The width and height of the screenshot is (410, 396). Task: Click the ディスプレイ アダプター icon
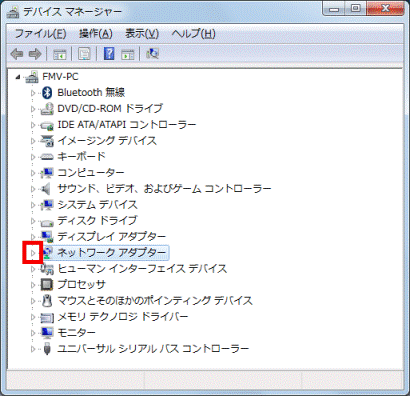47,237
